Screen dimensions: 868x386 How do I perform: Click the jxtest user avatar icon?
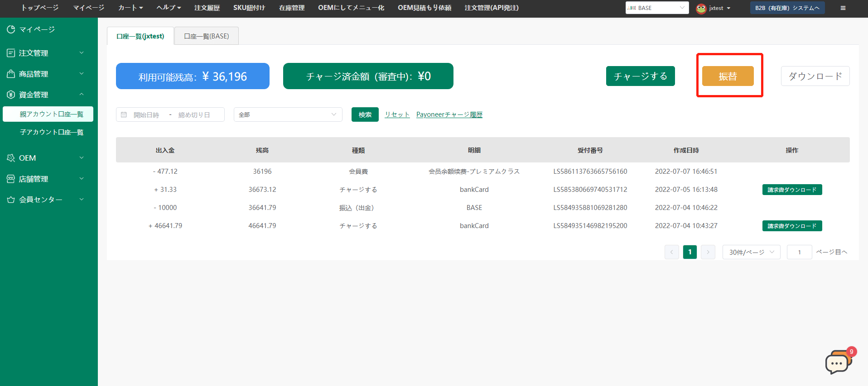point(701,8)
